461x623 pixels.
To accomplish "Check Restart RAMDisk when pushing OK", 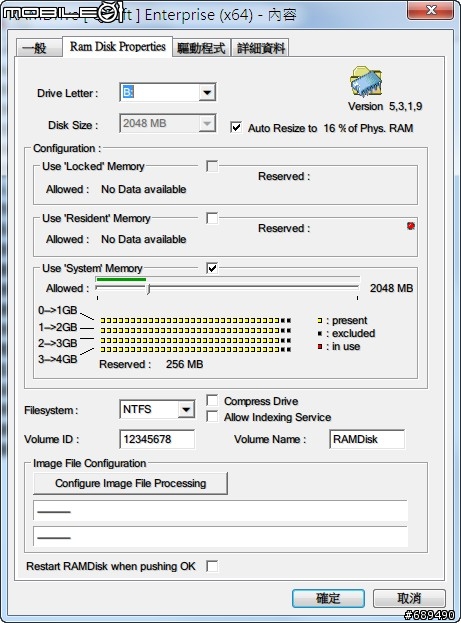I will [212, 566].
